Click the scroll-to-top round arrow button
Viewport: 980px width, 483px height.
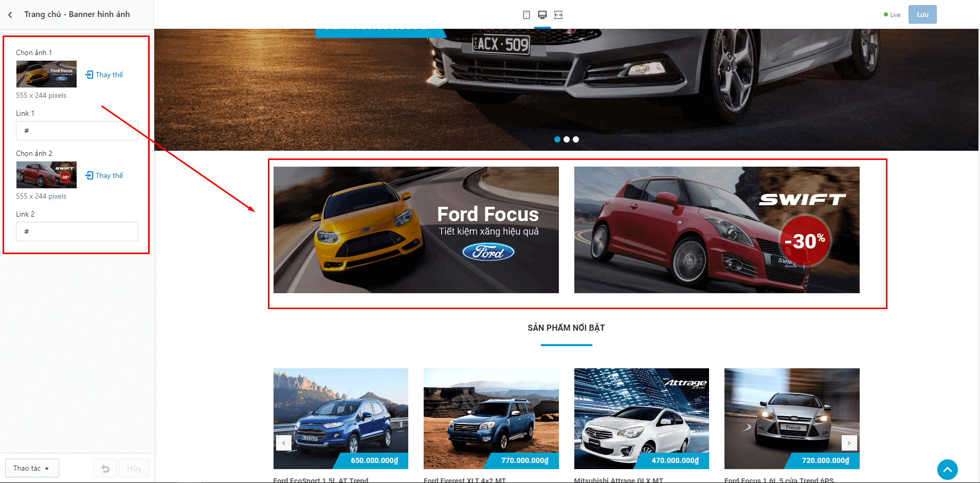point(947,470)
